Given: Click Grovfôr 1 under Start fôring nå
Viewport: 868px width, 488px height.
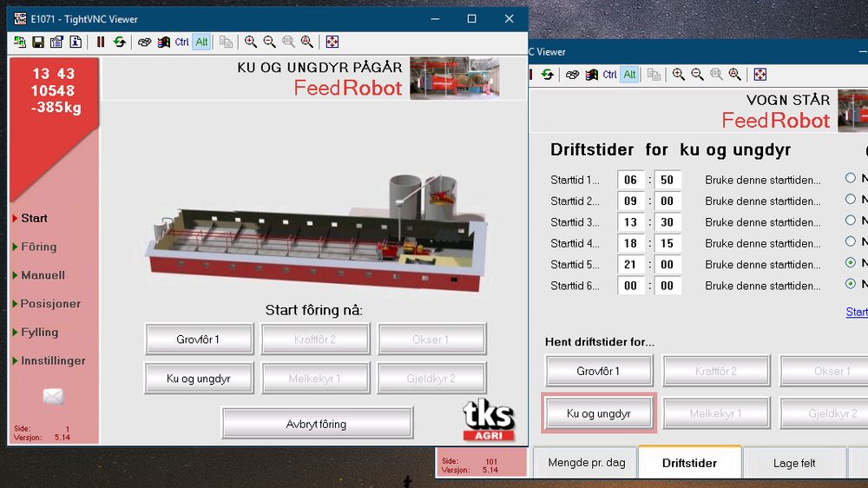Looking at the screenshot, I should click(x=199, y=339).
